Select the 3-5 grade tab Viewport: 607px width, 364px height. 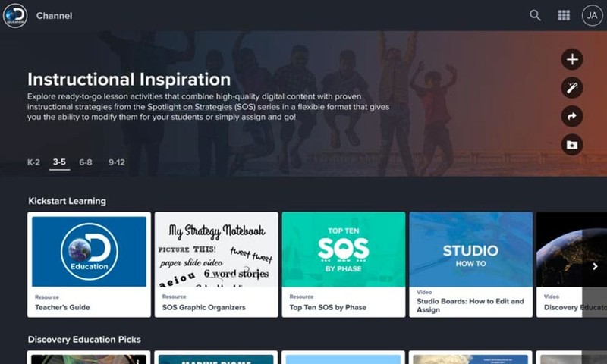coord(59,162)
